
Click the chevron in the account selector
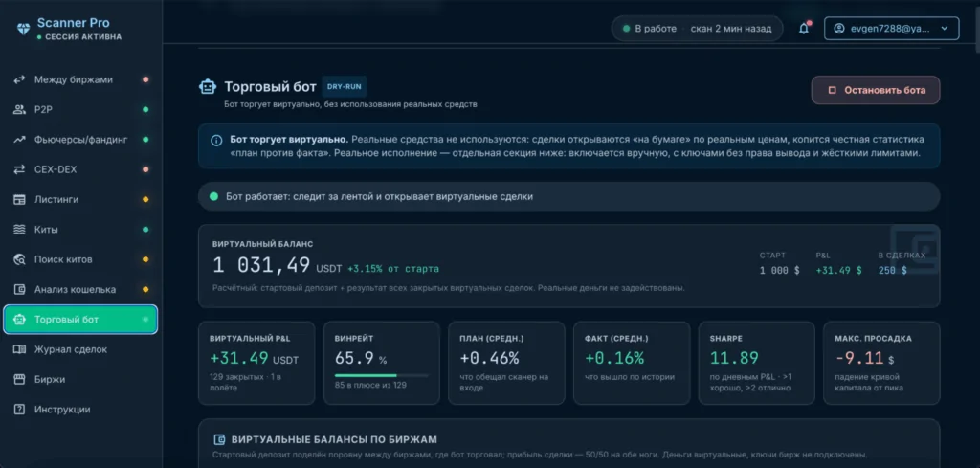[x=945, y=28]
